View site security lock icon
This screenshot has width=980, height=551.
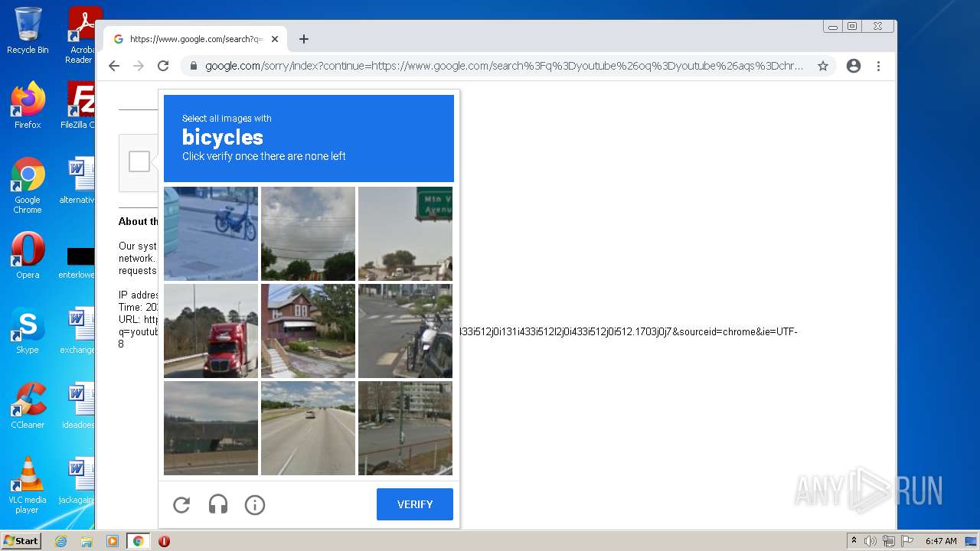pos(193,66)
